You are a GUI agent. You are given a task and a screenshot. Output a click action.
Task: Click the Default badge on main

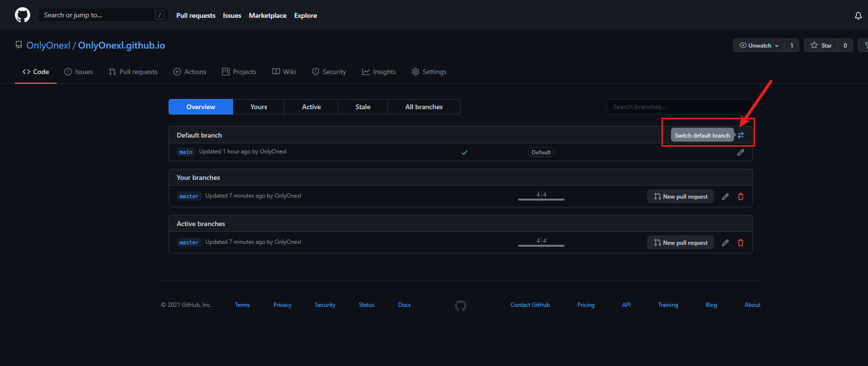pyautogui.click(x=541, y=152)
